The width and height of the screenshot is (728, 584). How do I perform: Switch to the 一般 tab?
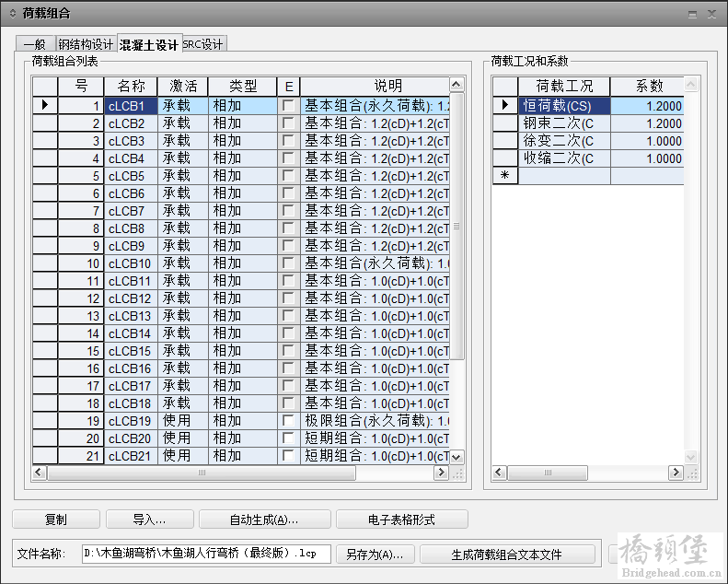point(36,44)
